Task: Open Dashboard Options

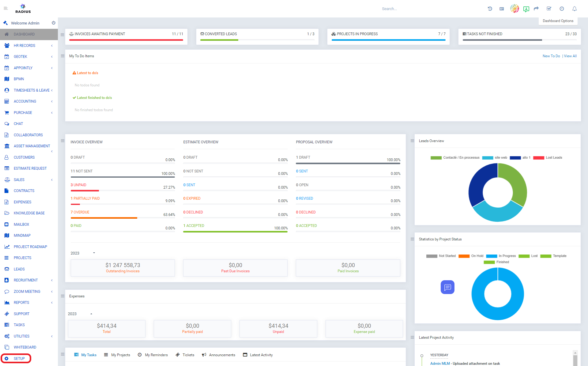Action: (x=558, y=21)
